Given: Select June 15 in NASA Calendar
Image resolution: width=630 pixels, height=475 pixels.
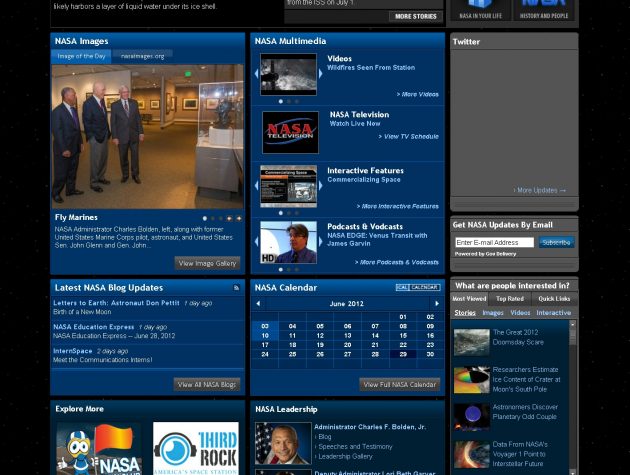Looking at the screenshot, I should tap(403, 335).
